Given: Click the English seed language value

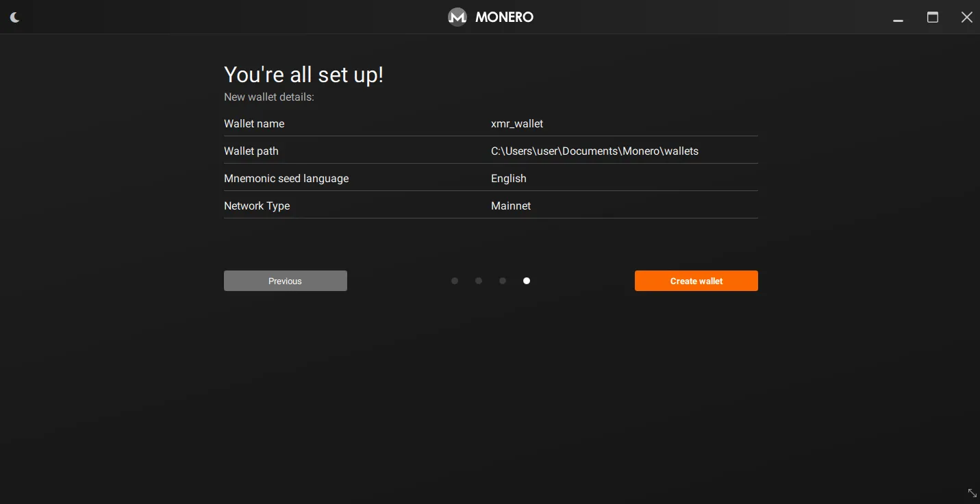Looking at the screenshot, I should (509, 179).
